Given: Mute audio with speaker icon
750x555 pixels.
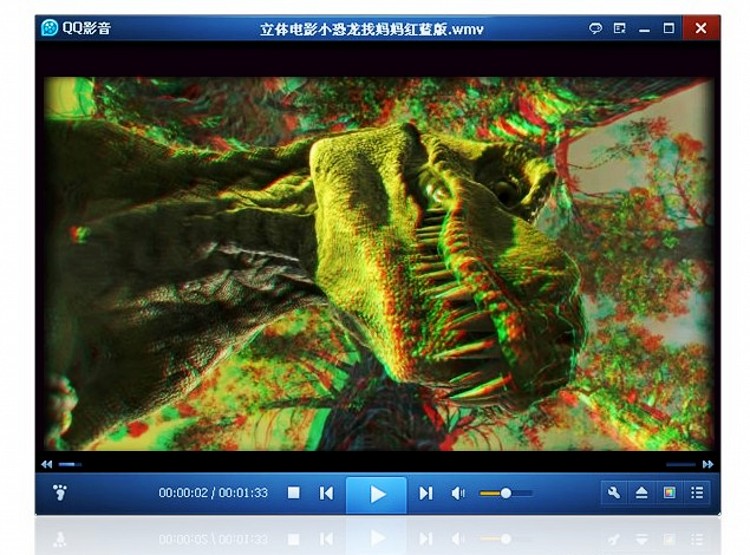Looking at the screenshot, I should click(x=458, y=493).
